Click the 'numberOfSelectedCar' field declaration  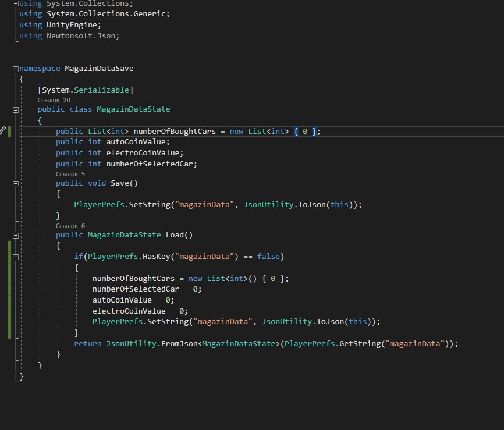coord(150,164)
